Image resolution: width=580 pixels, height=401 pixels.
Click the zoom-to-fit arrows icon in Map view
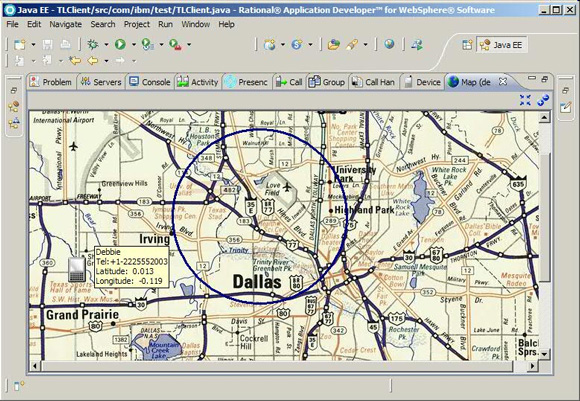coord(525,100)
